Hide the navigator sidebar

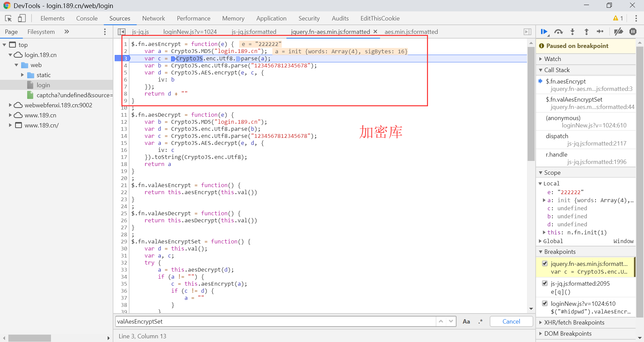click(121, 32)
